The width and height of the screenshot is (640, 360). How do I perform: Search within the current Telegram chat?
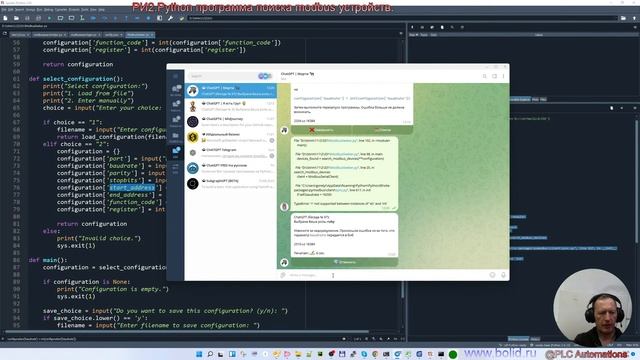point(484,76)
